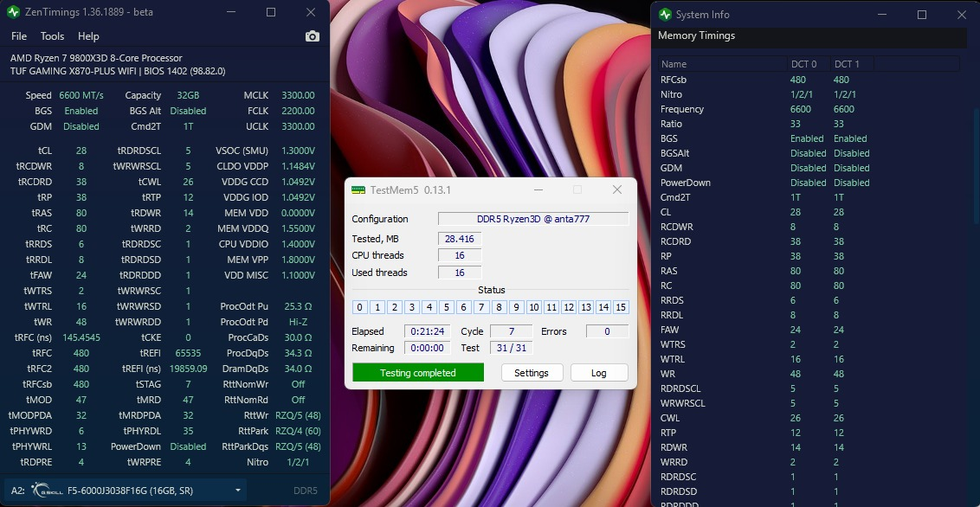Image resolution: width=980 pixels, height=507 pixels.
Task: Select thread status box 10
Action: click(534, 307)
